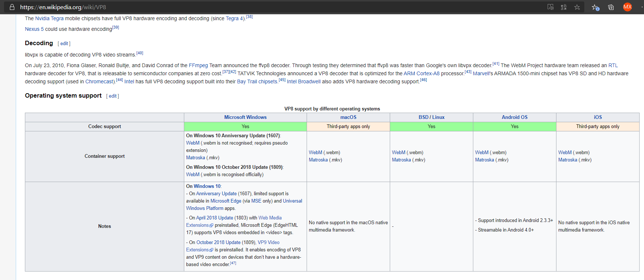The width and height of the screenshot is (644, 280).
Task: Add this page to favorites star icon
Action: [577, 7]
